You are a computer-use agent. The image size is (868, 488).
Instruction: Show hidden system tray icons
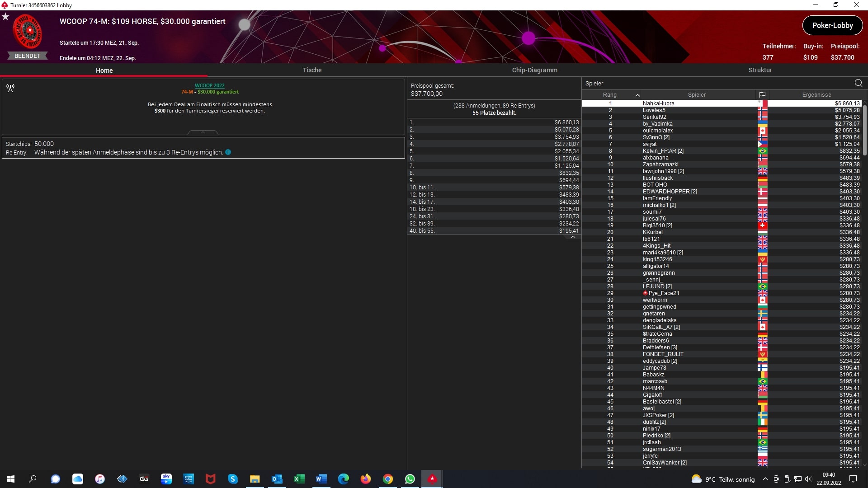click(x=765, y=479)
